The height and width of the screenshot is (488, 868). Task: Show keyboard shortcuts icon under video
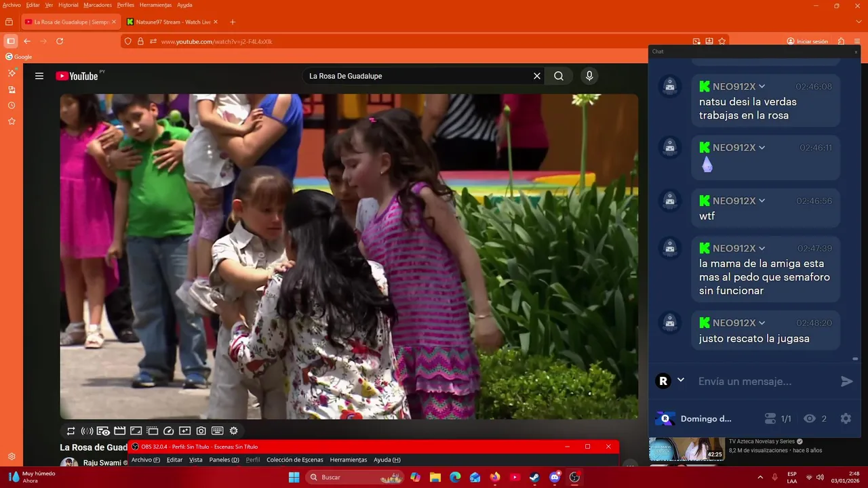[x=218, y=431]
